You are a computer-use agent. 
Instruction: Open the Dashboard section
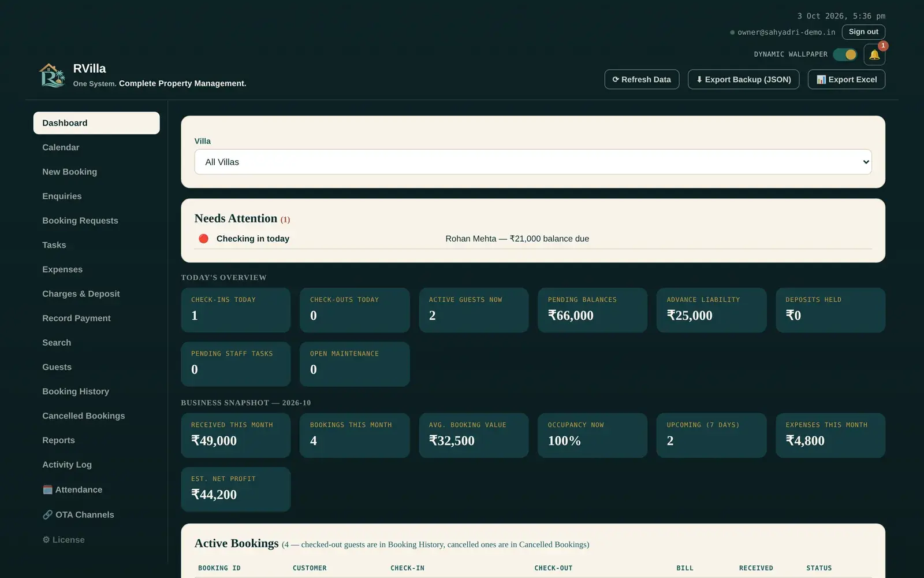[96, 123]
